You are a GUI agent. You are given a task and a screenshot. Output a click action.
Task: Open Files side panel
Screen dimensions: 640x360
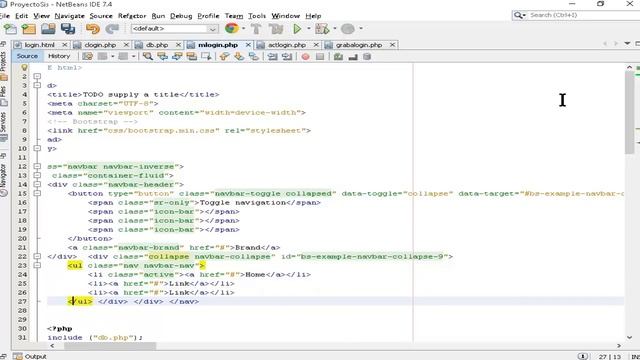4,96
